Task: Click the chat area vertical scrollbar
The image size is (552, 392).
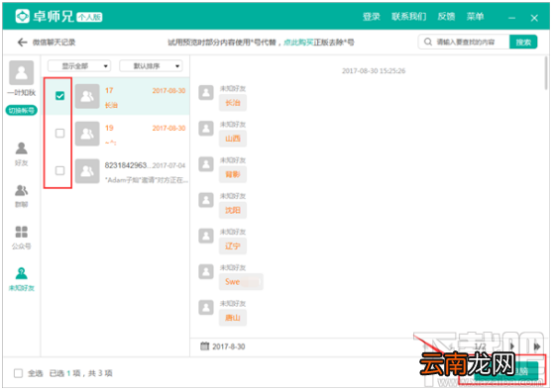Action: [x=546, y=73]
